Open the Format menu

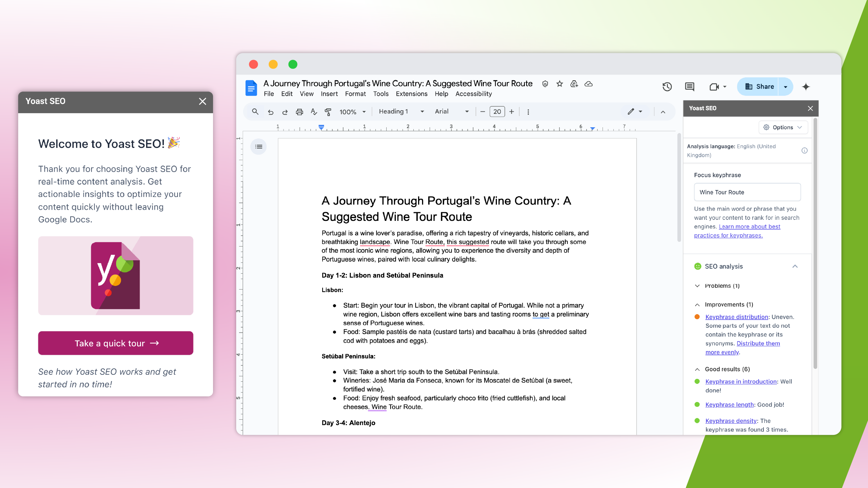[x=355, y=94]
